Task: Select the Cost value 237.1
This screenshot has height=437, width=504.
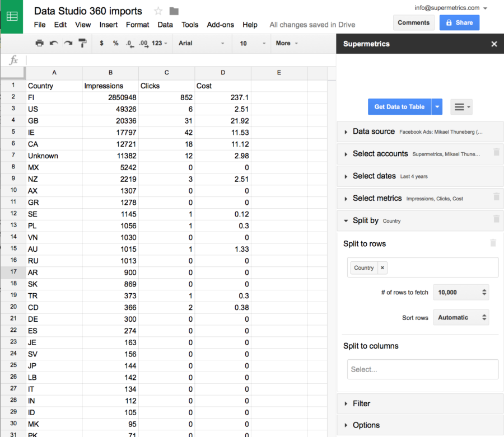Action: (223, 97)
